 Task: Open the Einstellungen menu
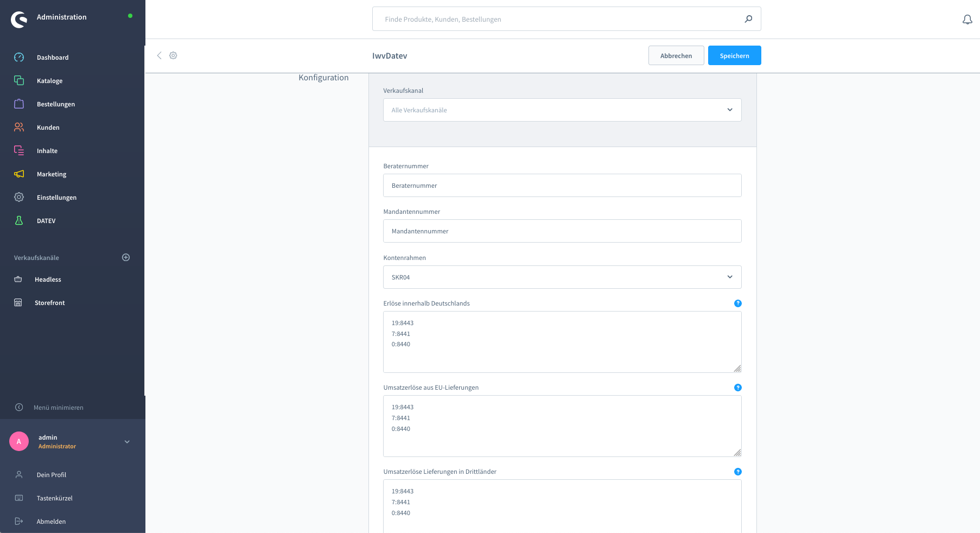pyautogui.click(x=56, y=198)
